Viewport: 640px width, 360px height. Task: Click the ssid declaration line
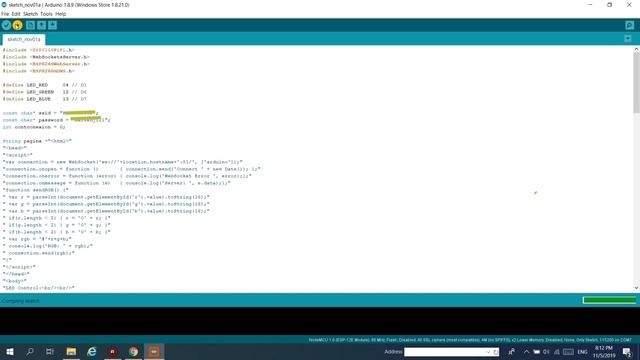pyautogui.click(x=51, y=113)
